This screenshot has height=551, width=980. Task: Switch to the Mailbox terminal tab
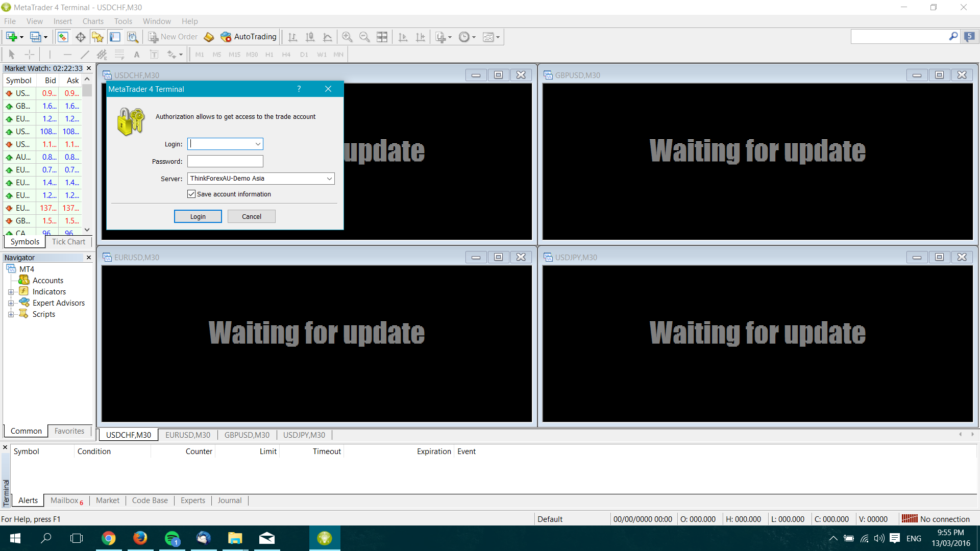click(x=66, y=500)
